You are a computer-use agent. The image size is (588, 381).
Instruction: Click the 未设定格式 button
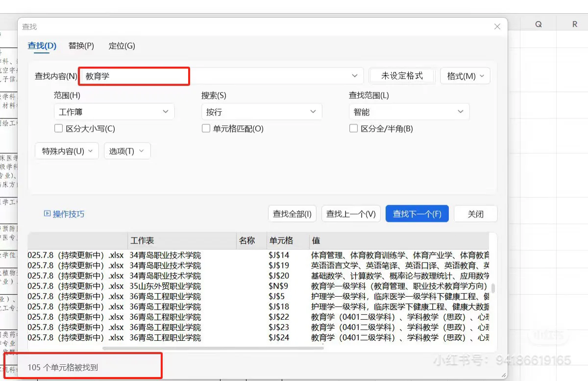point(402,76)
